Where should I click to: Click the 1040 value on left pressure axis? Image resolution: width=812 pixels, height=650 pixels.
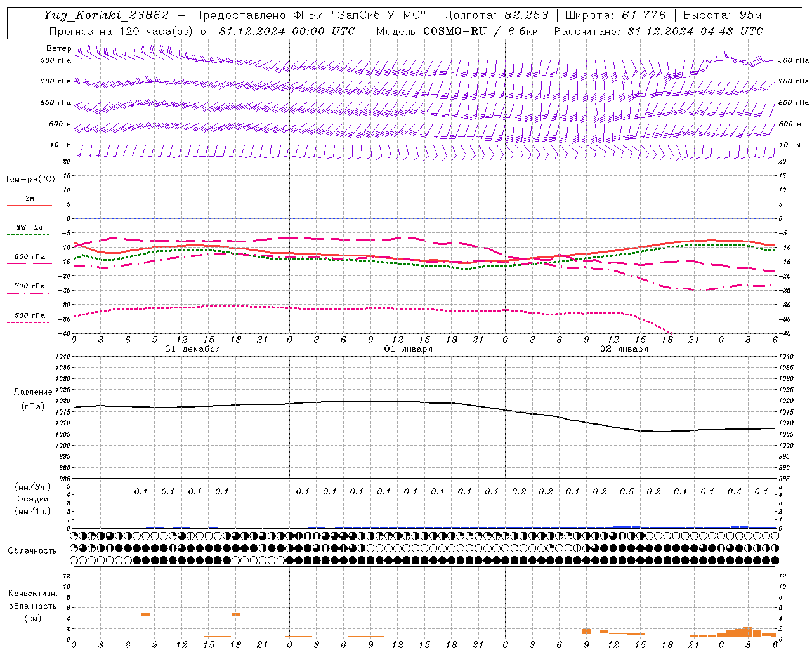pyautogui.click(x=63, y=357)
